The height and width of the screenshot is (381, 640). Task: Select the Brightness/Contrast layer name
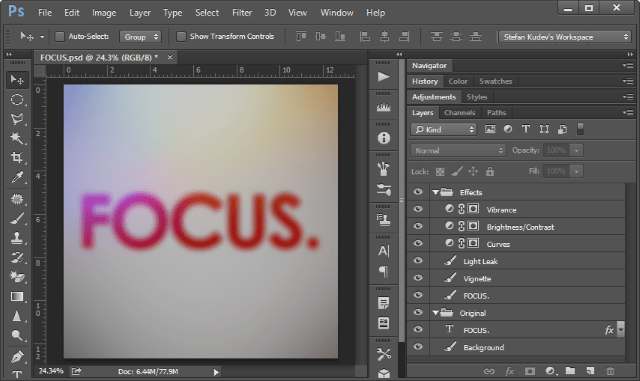(x=520, y=227)
